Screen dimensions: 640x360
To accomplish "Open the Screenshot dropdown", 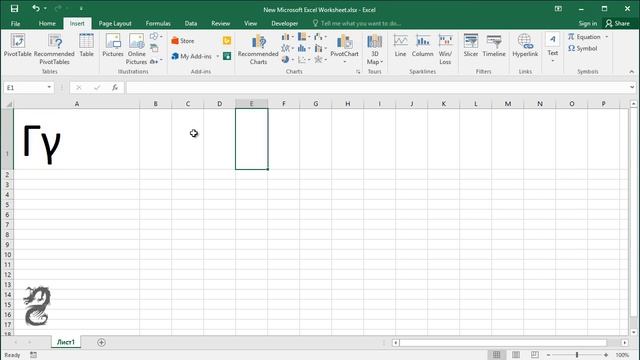I will pyautogui.click(x=156, y=61).
